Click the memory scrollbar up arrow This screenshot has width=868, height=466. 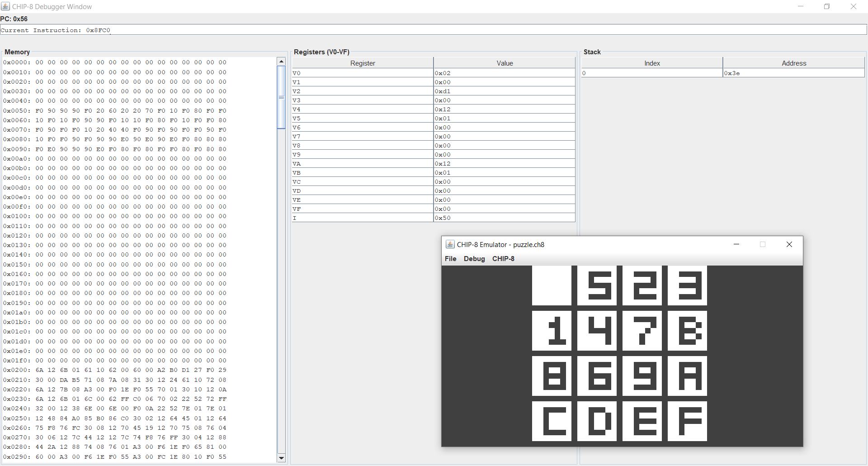tap(281, 62)
